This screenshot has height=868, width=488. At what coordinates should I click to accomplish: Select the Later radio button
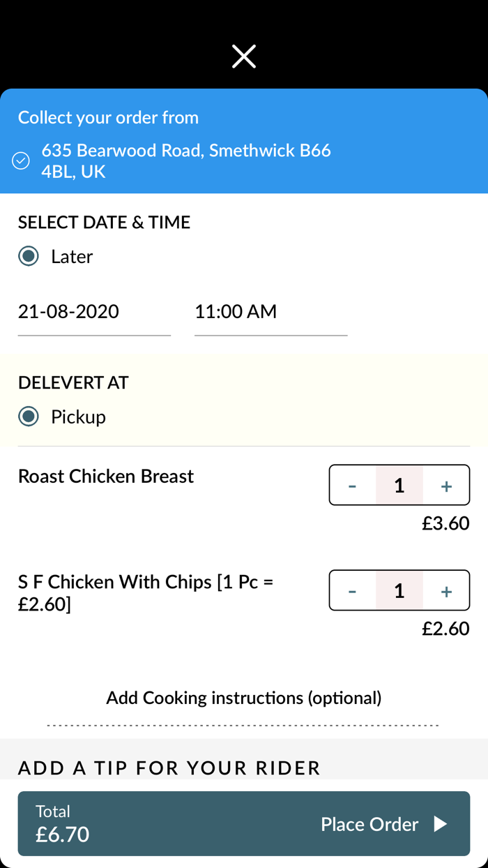pos(28,256)
